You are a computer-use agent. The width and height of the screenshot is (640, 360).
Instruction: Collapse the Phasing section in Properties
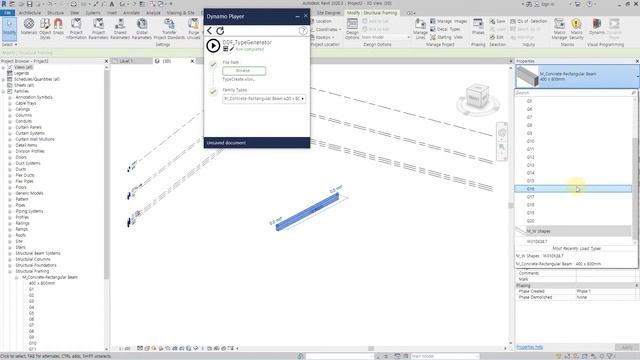636,285
